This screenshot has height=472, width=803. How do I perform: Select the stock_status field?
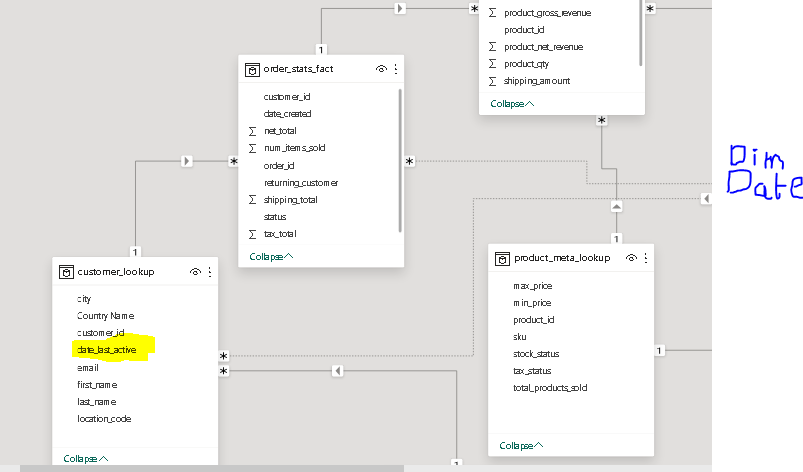536,354
